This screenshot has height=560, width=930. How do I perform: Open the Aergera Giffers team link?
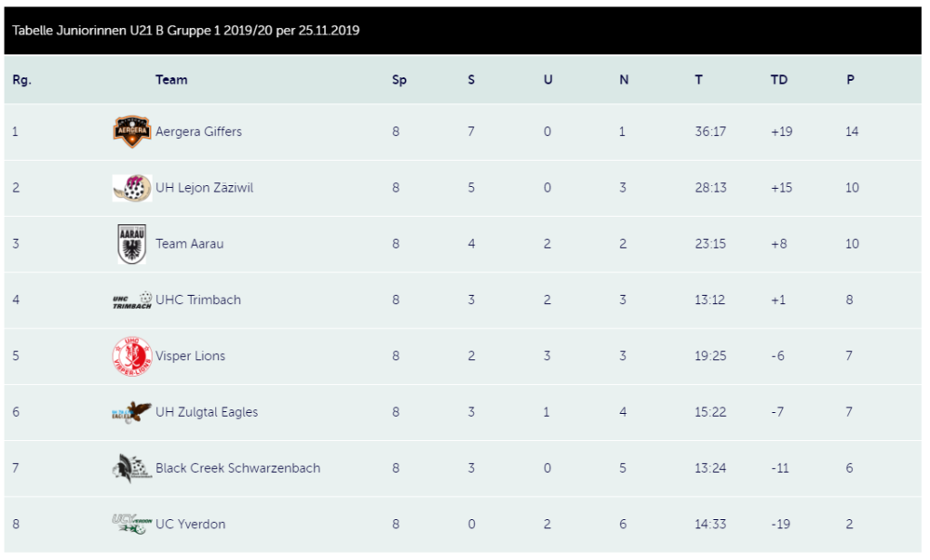199,132
